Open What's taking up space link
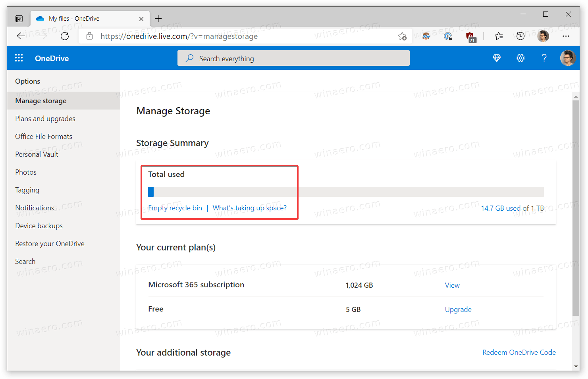This screenshot has width=588, height=379. 249,208
